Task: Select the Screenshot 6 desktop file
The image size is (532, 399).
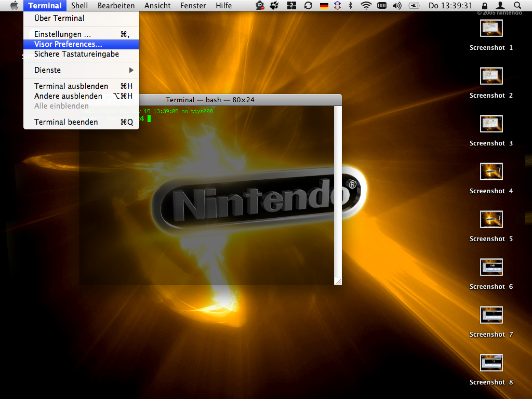Action: (x=491, y=274)
